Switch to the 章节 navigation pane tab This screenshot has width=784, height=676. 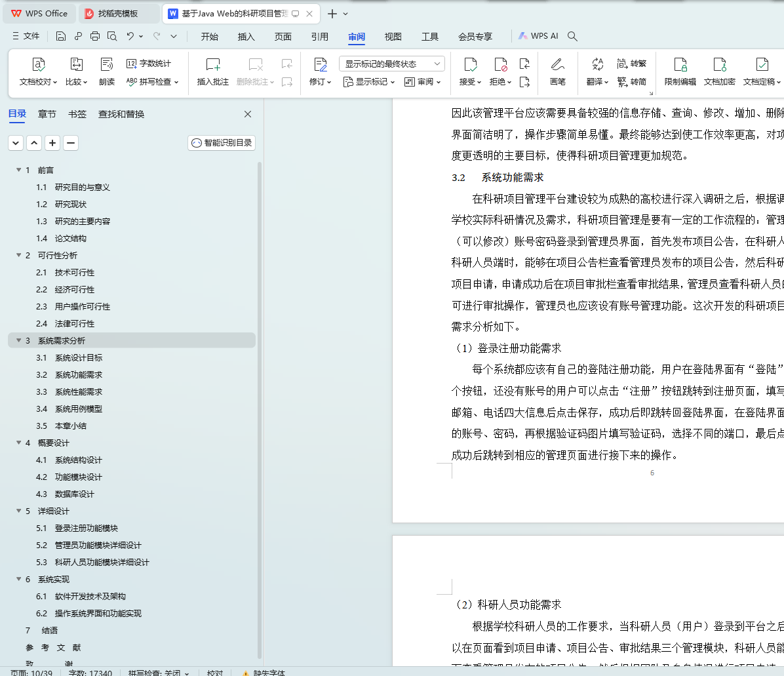coord(47,114)
